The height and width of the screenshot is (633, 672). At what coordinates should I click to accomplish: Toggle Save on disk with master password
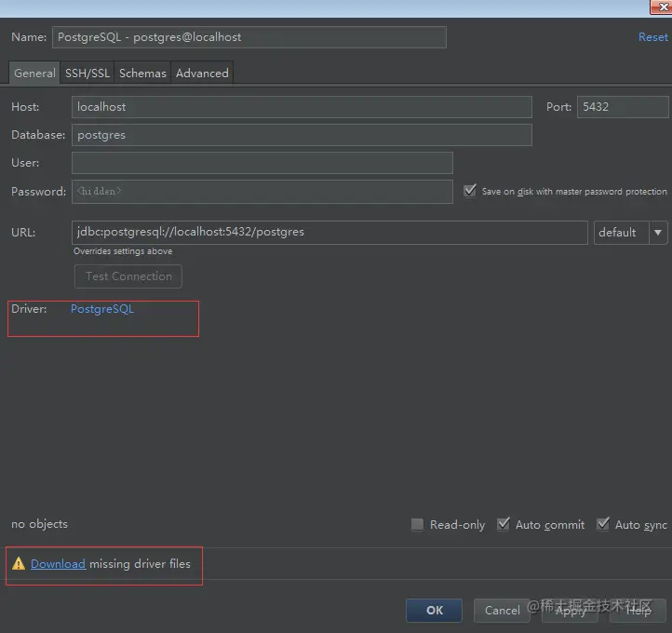point(470,191)
